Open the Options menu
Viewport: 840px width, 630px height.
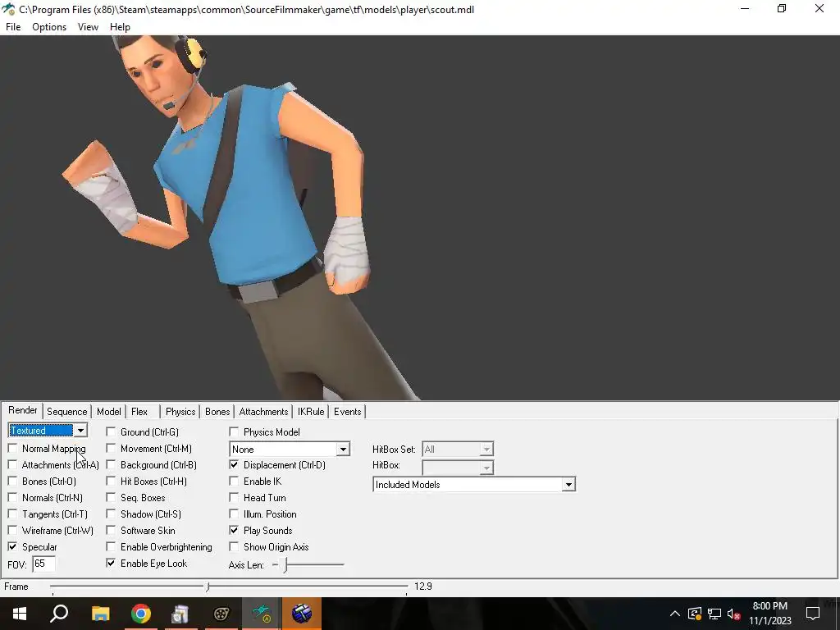point(49,27)
